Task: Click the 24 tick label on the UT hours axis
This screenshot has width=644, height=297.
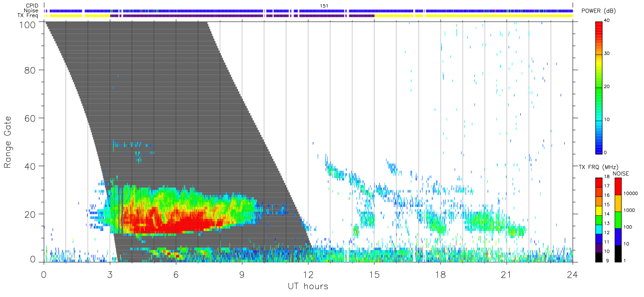Action: 573,274
